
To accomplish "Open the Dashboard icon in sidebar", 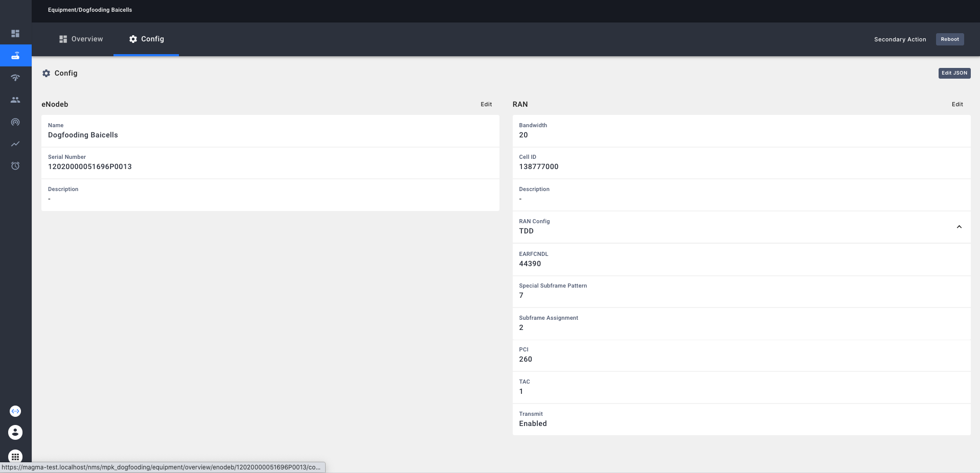I will click(15, 34).
